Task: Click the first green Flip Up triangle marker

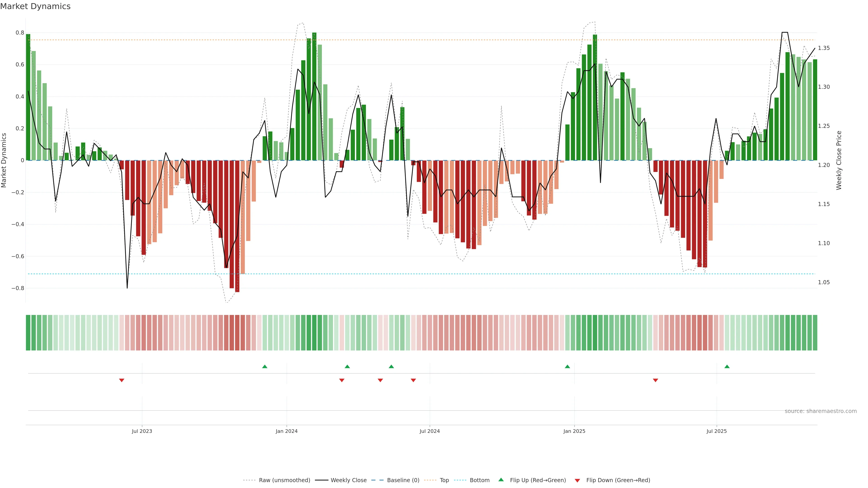Action: tap(264, 366)
